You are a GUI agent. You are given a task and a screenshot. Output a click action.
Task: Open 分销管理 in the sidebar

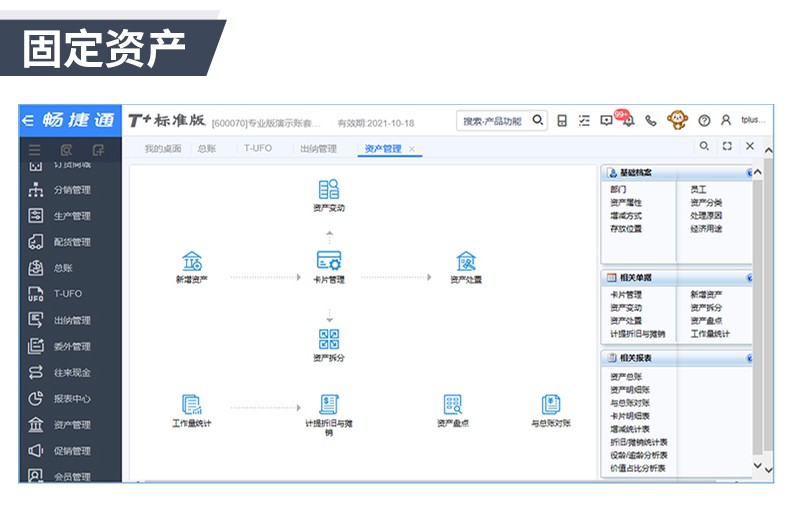(71, 190)
